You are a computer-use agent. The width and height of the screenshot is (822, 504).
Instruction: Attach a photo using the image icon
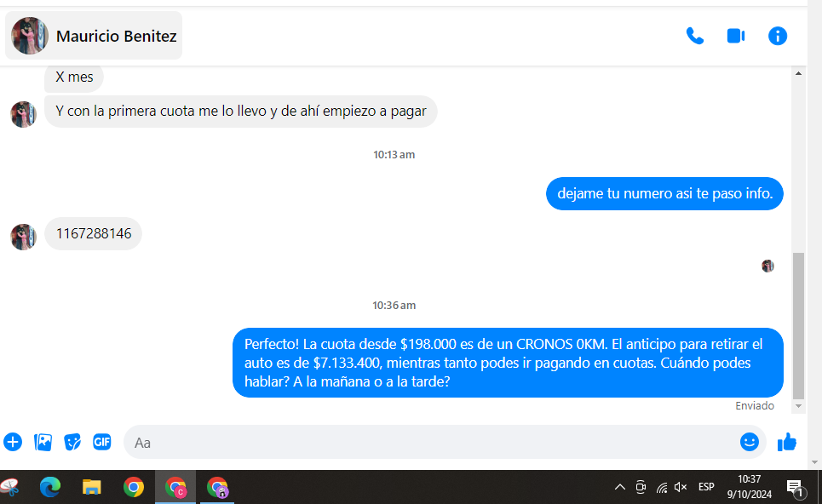pyautogui.click(x=43, y=442)
